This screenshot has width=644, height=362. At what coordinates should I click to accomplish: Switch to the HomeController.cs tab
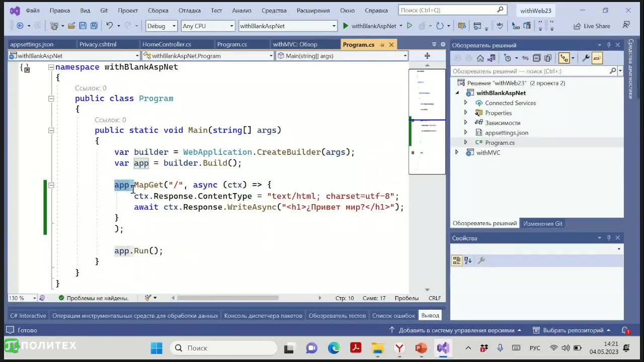(x=167, y=45)
